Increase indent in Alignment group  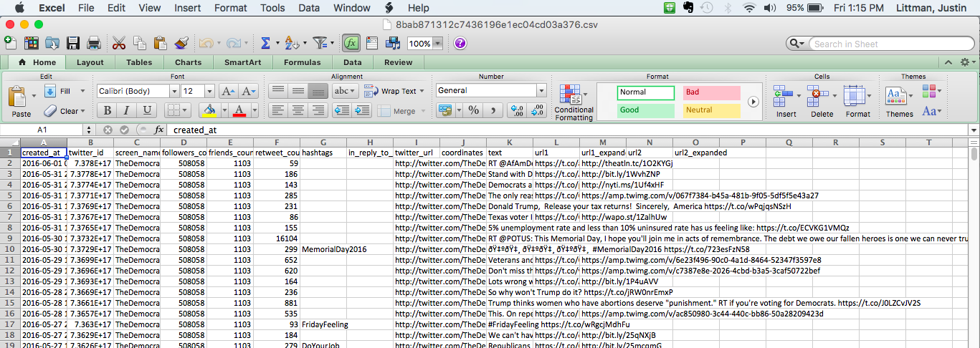click(363, 110)
